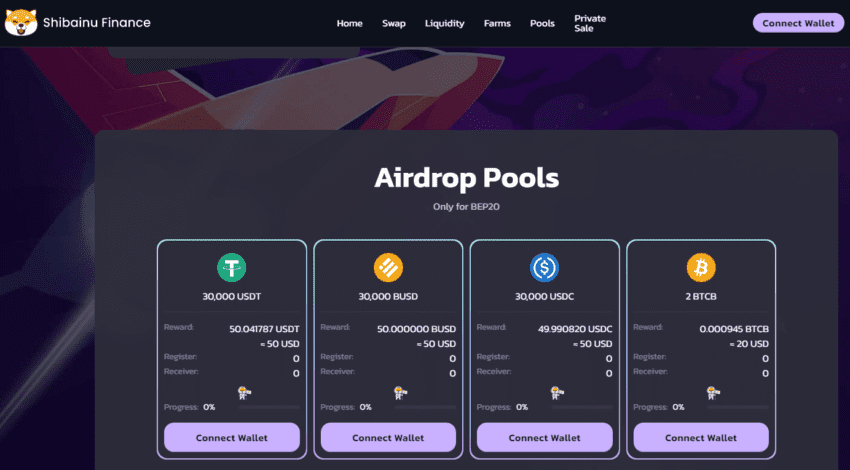Navigate to Farms
This screenshot has height=470, width=850.
click(497, 23)
